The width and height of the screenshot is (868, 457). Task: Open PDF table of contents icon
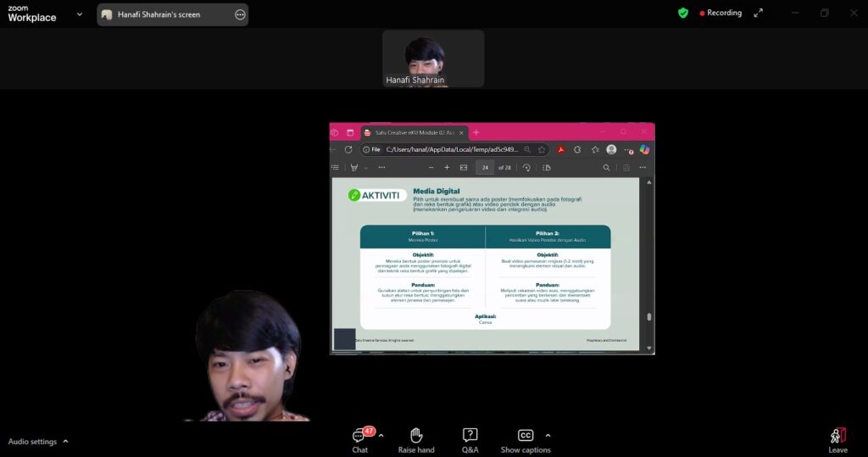pyautogui.click(x=335, y=167)
